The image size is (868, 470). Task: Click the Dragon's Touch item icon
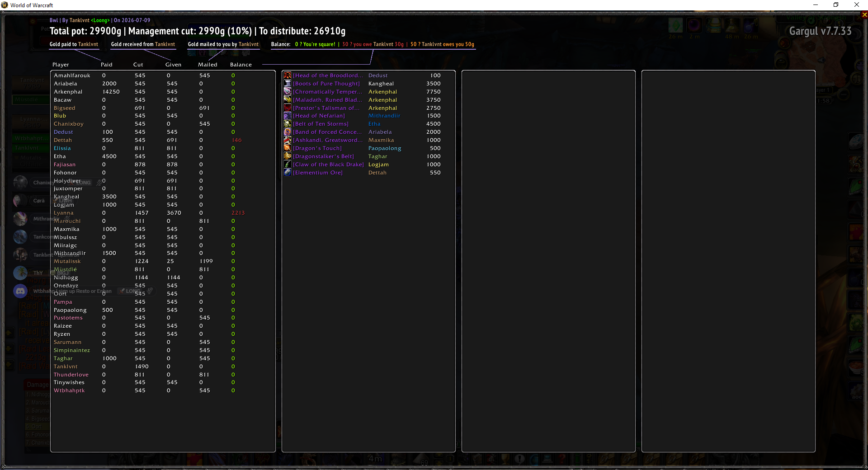coord(288,148)
